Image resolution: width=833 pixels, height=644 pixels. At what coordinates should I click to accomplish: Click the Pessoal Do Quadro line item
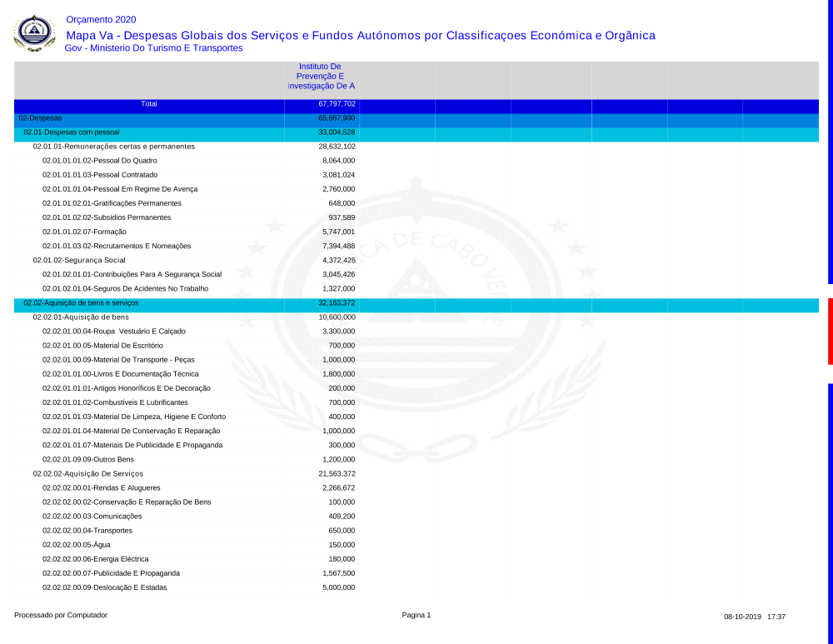100,161
